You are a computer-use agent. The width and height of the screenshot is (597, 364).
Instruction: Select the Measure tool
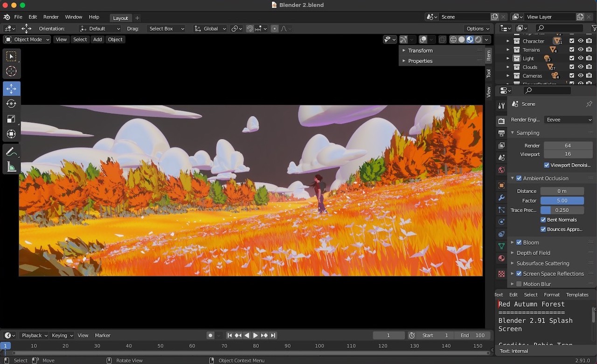(x=10, y=166)
